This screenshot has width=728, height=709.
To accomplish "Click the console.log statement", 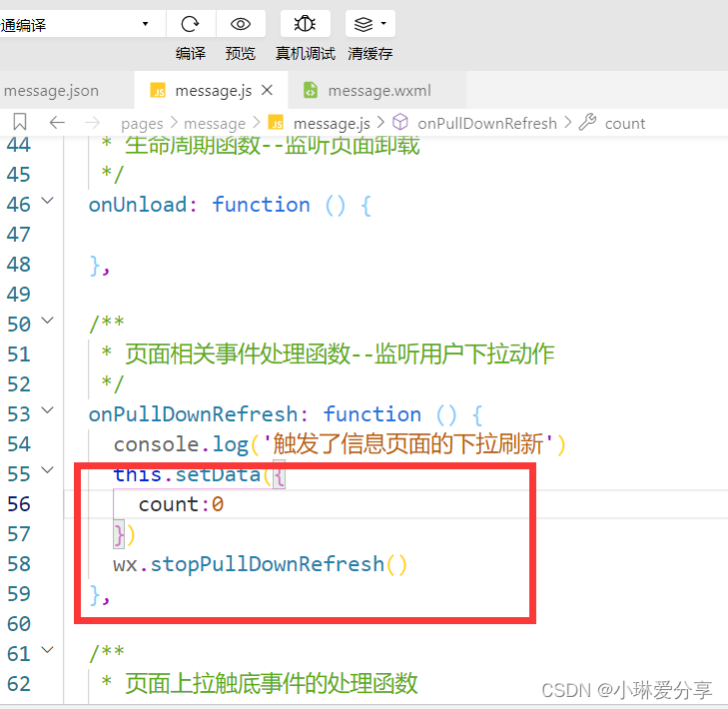I will (x=340, y=444).
